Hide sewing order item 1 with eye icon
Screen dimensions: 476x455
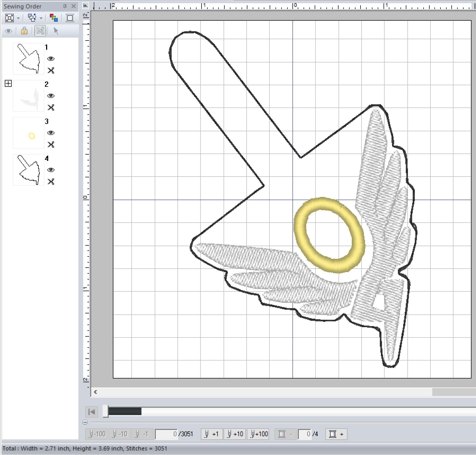point(51,59)
